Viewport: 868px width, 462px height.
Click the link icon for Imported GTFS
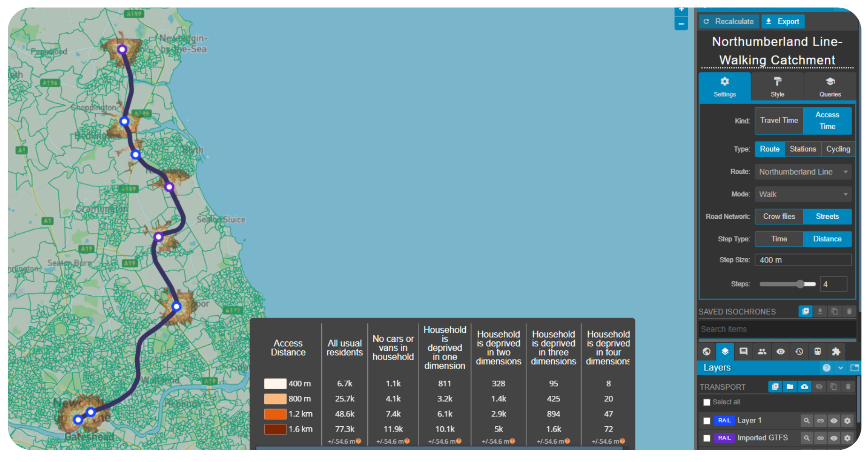pos(820,438)
